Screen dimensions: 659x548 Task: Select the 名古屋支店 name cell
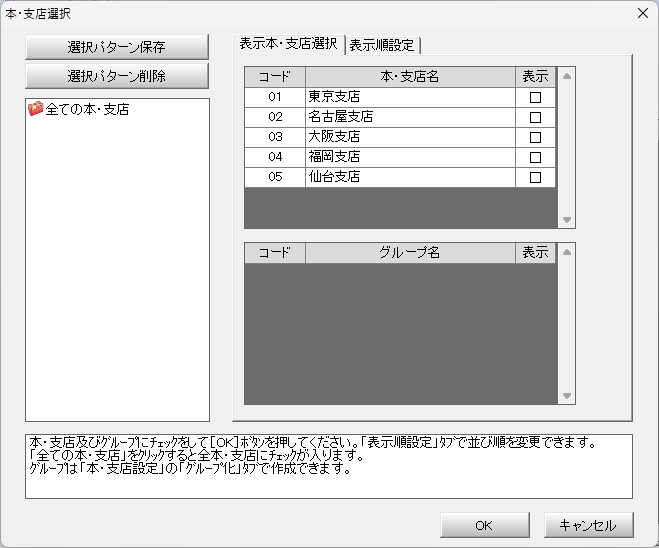point(410,117)
